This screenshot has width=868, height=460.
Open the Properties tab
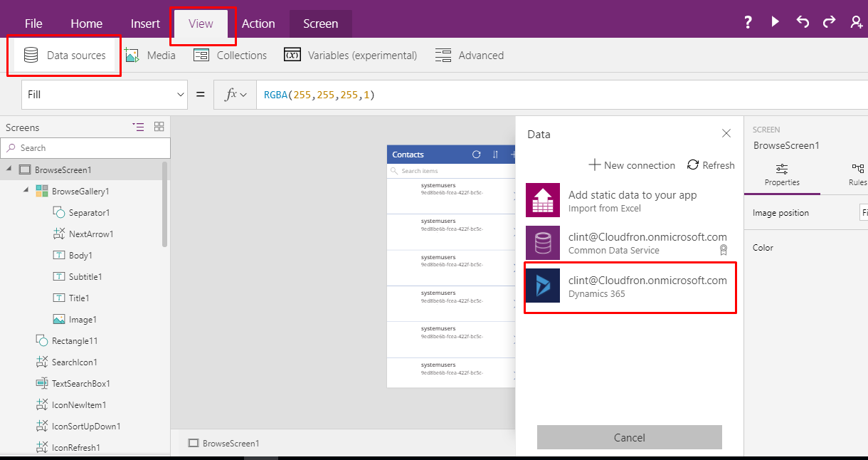[x=782, y=175]
